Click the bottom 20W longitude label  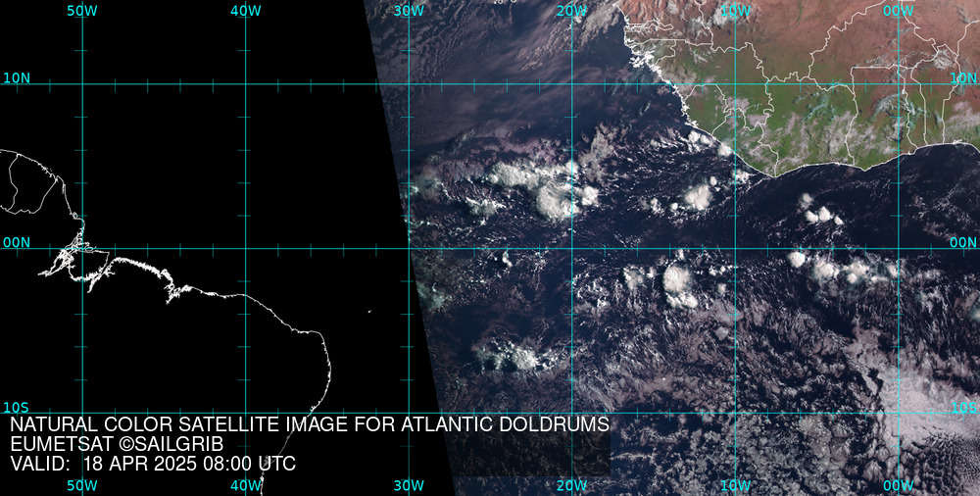(x=572, y=485)
